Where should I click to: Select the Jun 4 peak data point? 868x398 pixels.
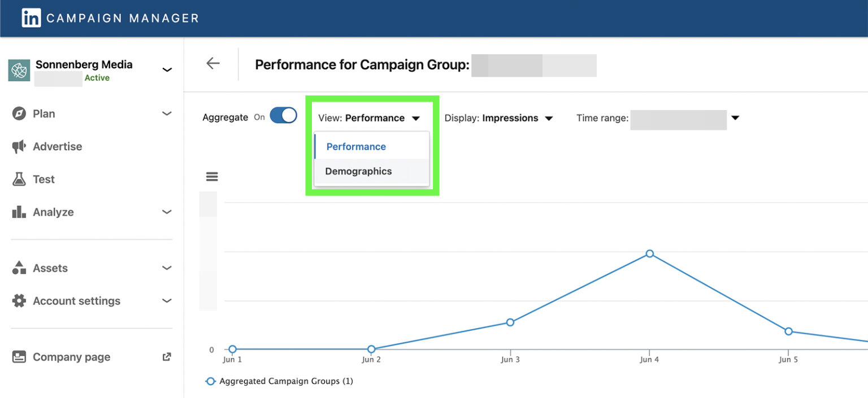[649, 254]
